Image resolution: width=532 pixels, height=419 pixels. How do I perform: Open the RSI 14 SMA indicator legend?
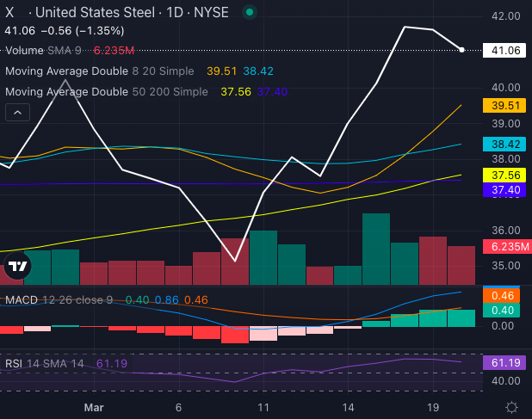47,364
